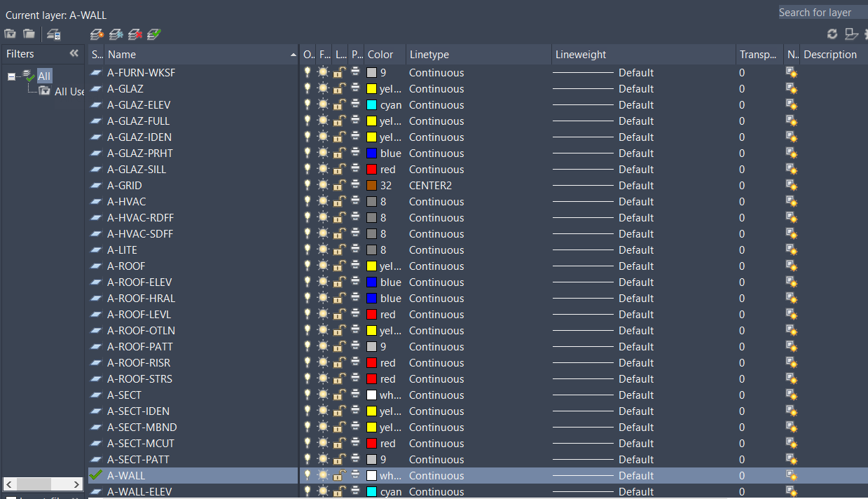Create a New Property Filter
868x499 pixels.
coord(10,33)
